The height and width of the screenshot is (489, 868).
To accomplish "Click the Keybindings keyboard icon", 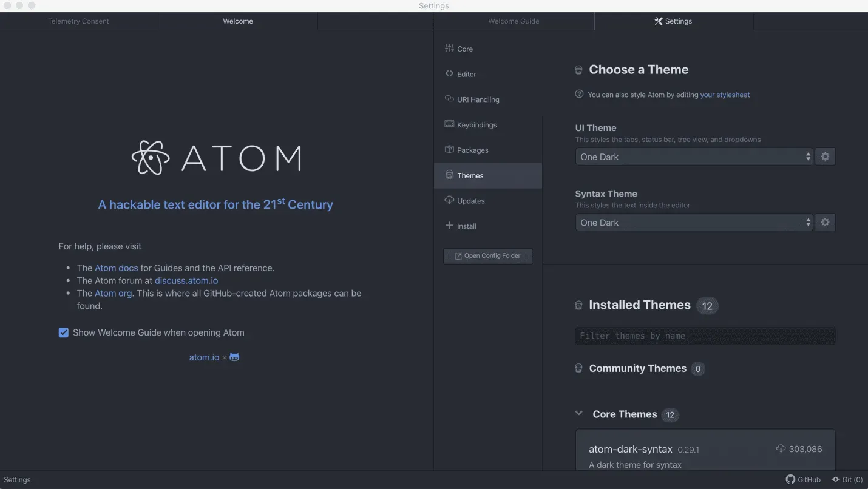I will 449,124.
